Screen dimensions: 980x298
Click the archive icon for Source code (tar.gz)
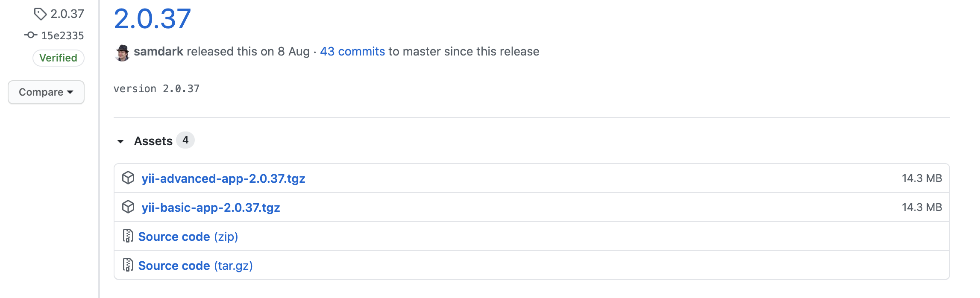(128, 265)
